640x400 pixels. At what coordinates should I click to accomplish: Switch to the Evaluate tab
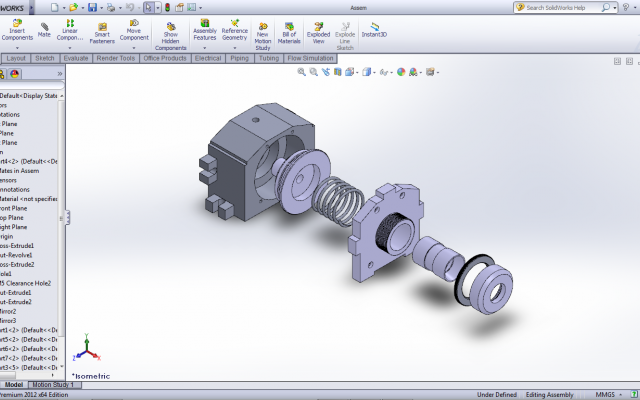[76, 58]
